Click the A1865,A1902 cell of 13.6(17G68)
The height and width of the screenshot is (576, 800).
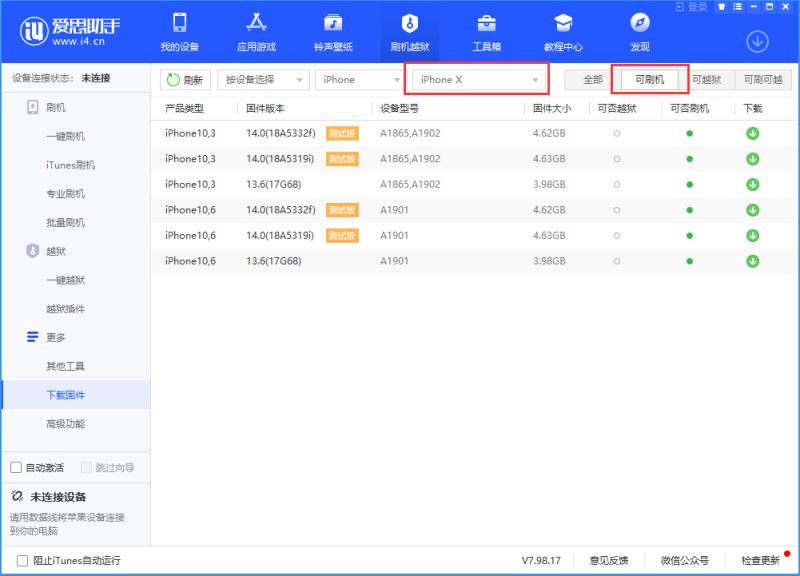pos(410,184)
